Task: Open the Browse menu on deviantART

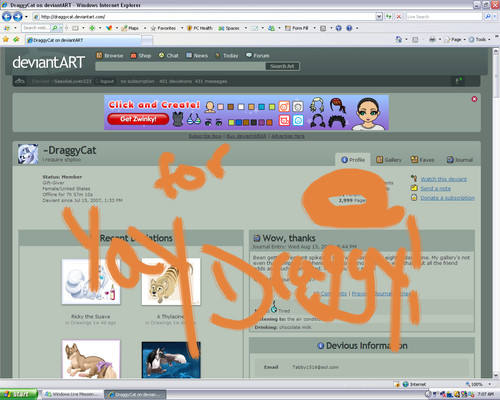Action: tap(110, 55)
